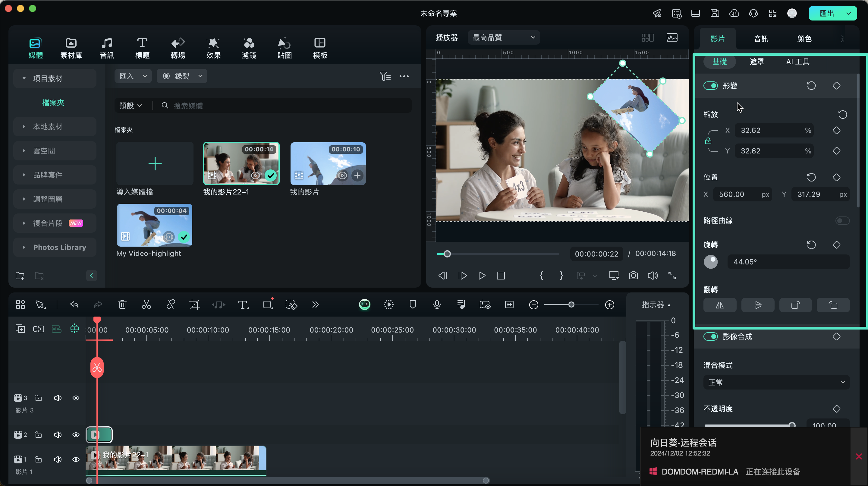Toggle the Compositing switch
Screen dimensions: 868x486
click(710, 336)
